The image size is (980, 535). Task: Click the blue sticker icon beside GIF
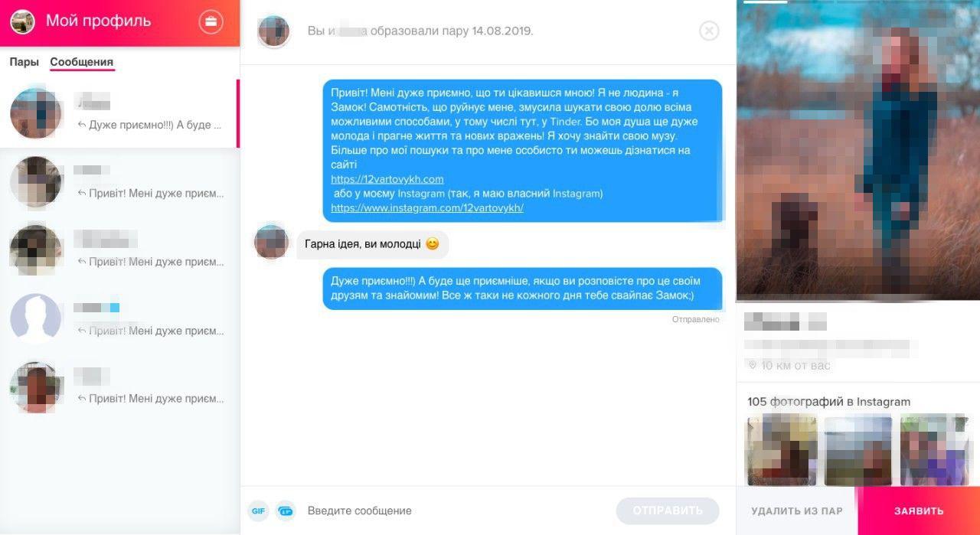(286, 511)
